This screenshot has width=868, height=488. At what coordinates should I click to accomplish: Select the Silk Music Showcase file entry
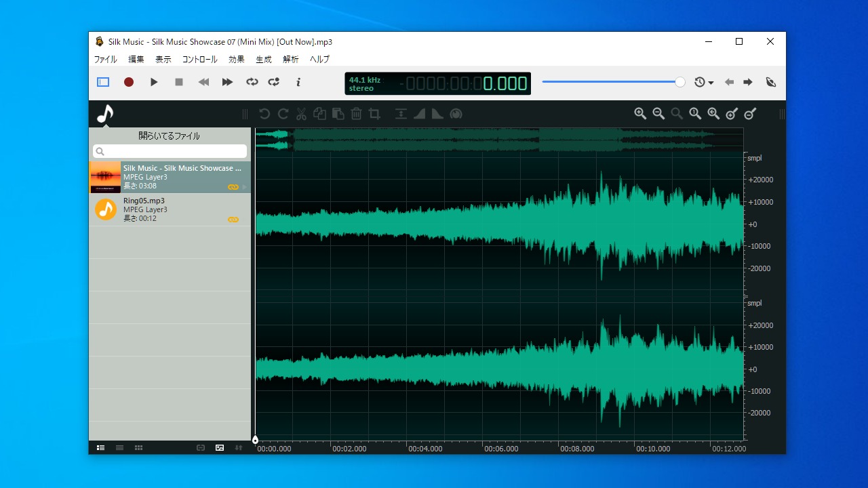(x=170, y=177)
